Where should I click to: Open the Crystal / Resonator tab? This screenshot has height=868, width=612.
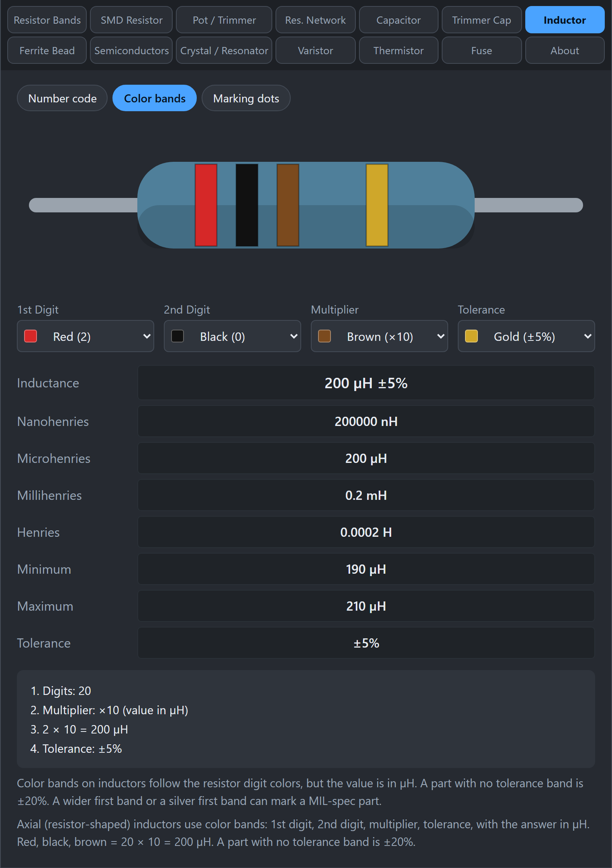tap(224, 50)
